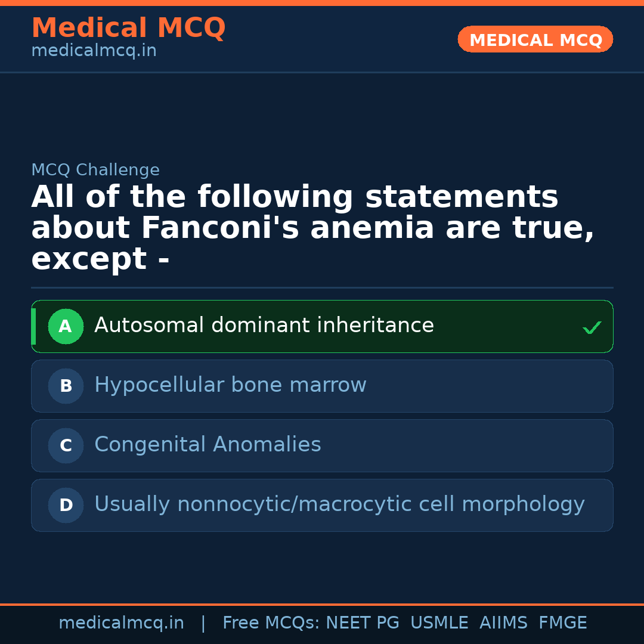
Task: Click 'FMGE' in the footer
Action: coord(562,623)
